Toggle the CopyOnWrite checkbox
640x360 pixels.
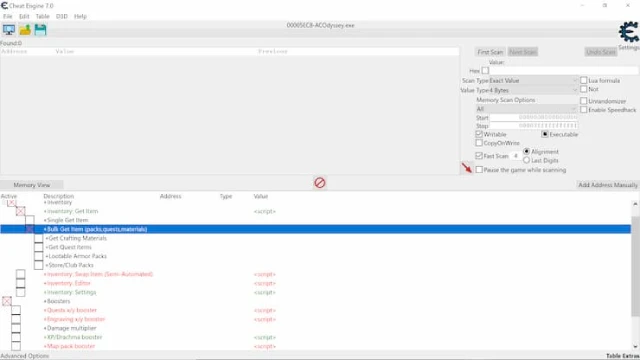[479, 143]
